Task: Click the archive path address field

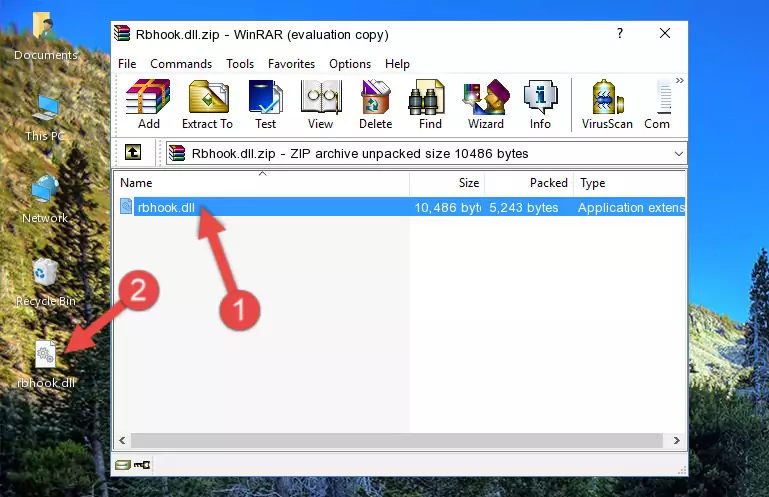Action: point(426,154)
